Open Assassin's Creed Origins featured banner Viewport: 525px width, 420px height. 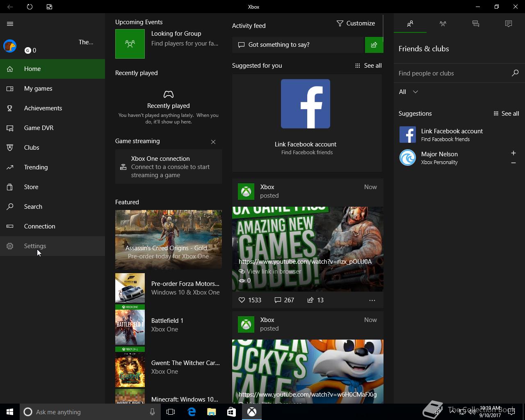169,240
